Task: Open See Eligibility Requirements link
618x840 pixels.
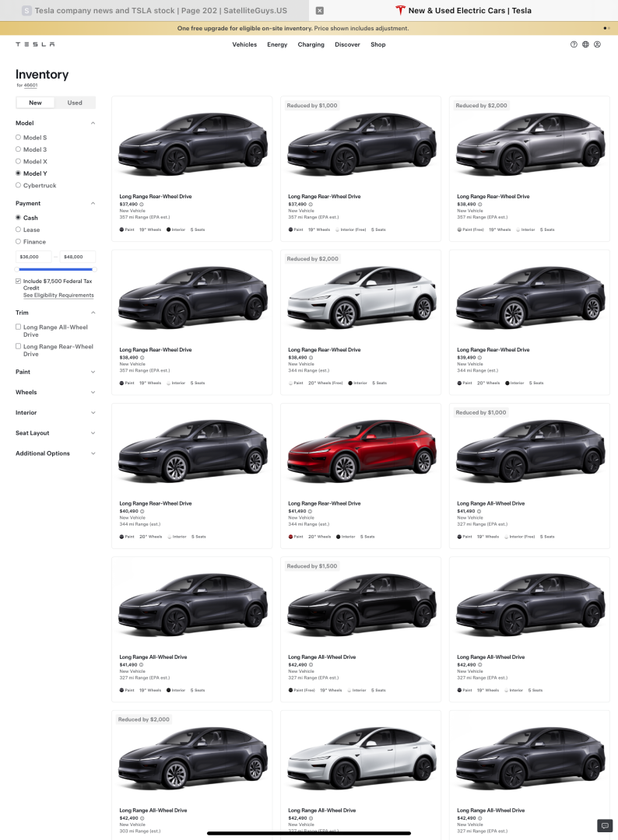Action: pyautogui.click(x=58, y=296)
